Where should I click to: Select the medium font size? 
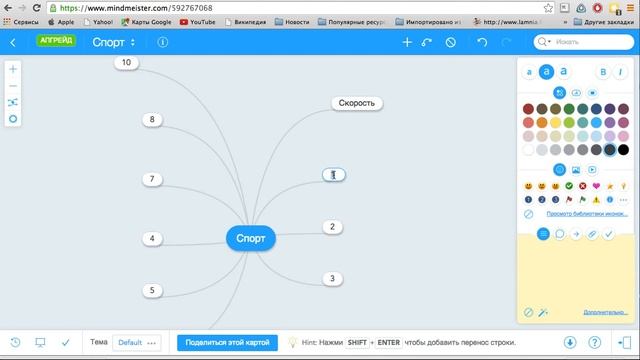click(546, 72)
